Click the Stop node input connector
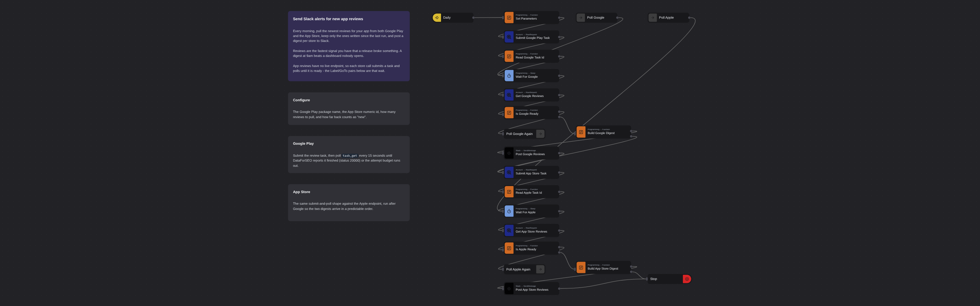Screen dimensions: 980x306 pos(647,279)
